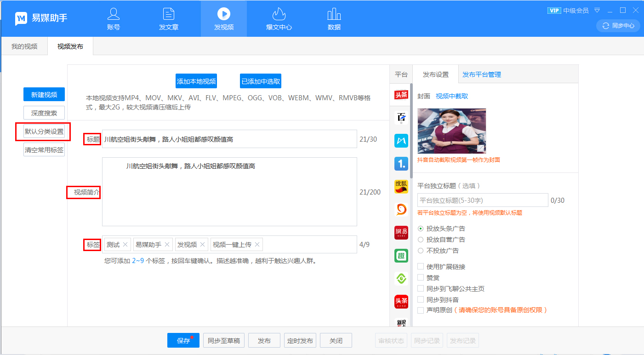The width and height of the screenshot is (644, 355).
Task: Select the lower red 头条 platform icon
Action: tap(401, 302)
